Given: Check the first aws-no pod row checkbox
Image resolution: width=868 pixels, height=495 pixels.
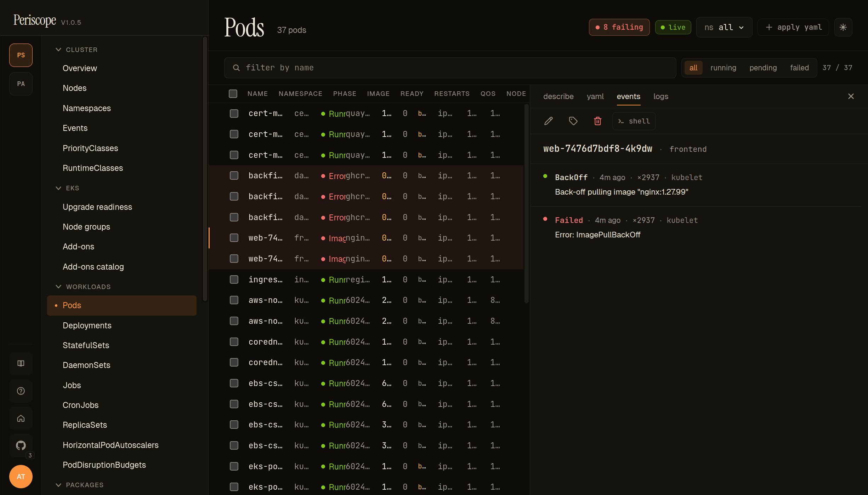Looking at the screenshot, I should click(234, 300).
